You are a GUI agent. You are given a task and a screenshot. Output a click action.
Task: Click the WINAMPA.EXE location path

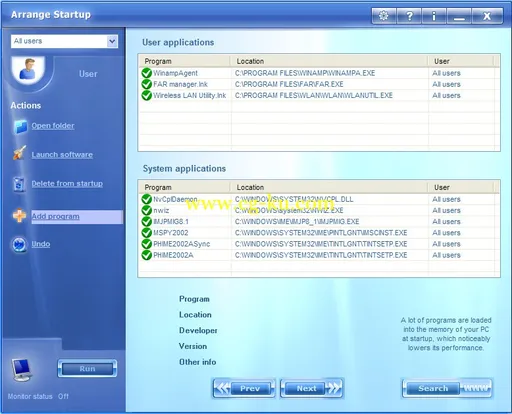pyautogui.click(x=305, y=73)
